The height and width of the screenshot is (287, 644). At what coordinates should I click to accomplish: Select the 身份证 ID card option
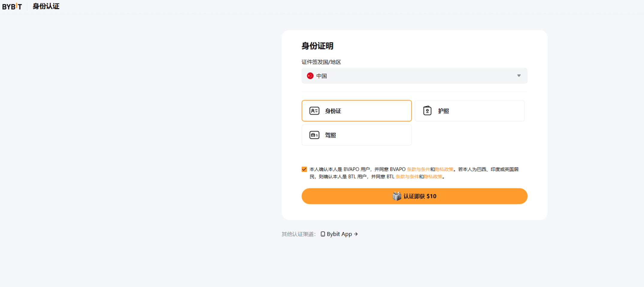357,111
